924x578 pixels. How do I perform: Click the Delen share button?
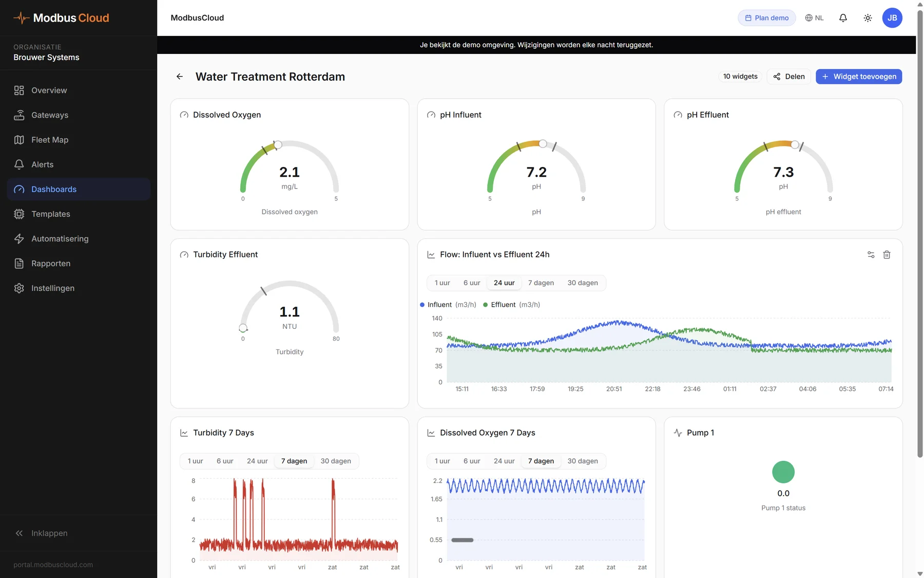coord(789,77)
